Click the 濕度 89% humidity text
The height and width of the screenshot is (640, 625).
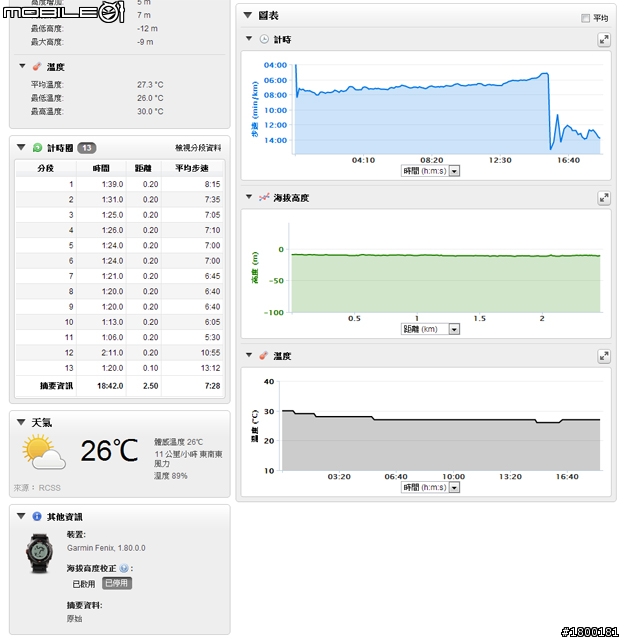pyautogui.click(x=171, y=476)
